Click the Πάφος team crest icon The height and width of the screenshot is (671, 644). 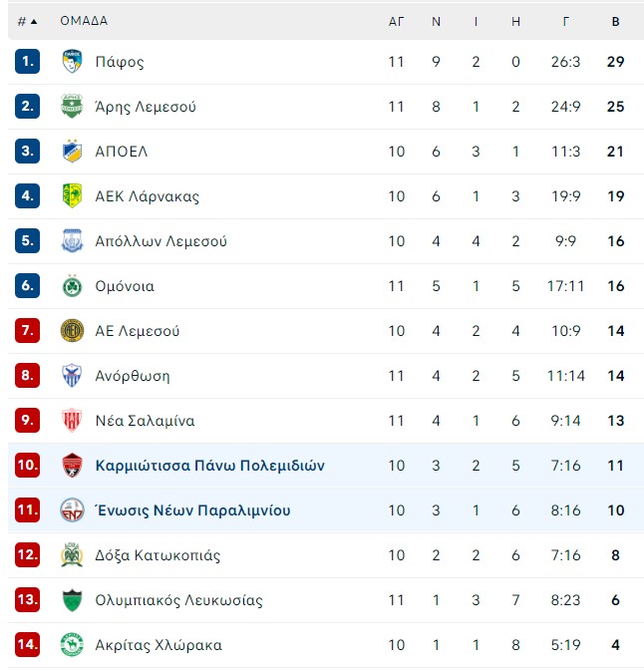(x=72, y=61)
